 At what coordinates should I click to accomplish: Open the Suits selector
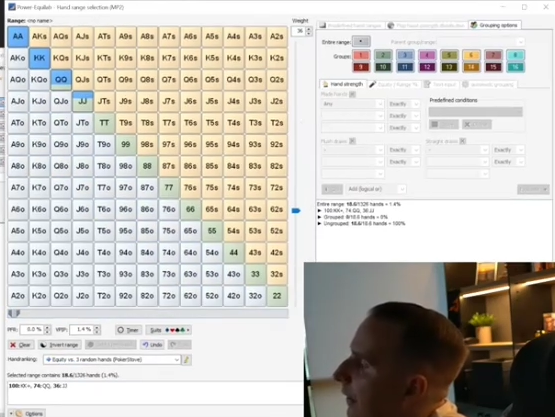[x=168, y=330]
